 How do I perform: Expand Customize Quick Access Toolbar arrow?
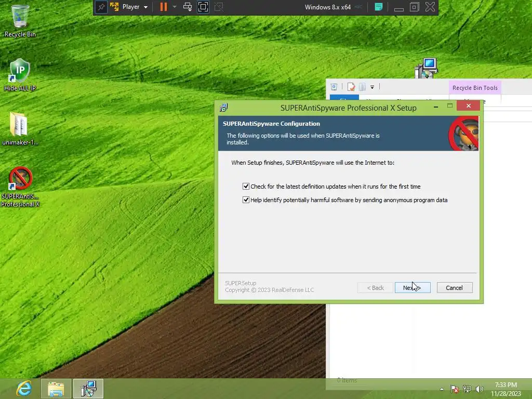pos(372,87)
